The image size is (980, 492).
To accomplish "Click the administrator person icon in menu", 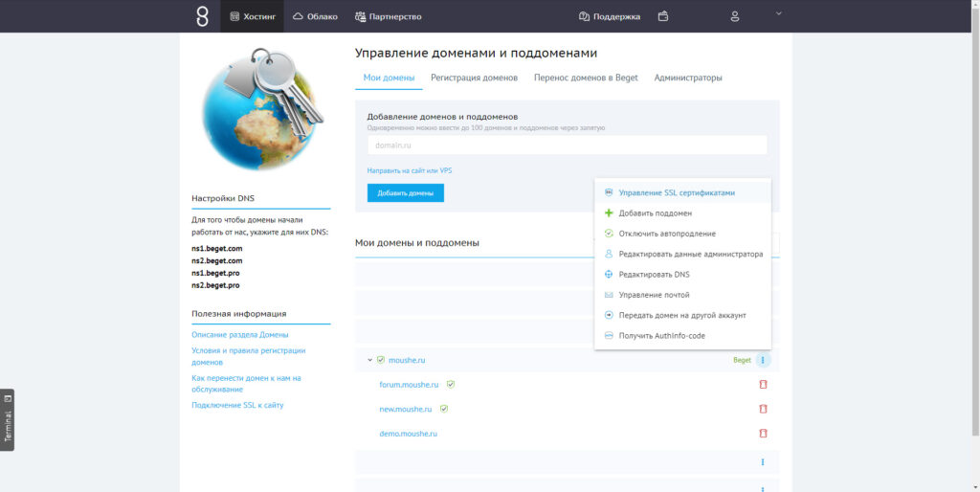I will tap(609, 255).
